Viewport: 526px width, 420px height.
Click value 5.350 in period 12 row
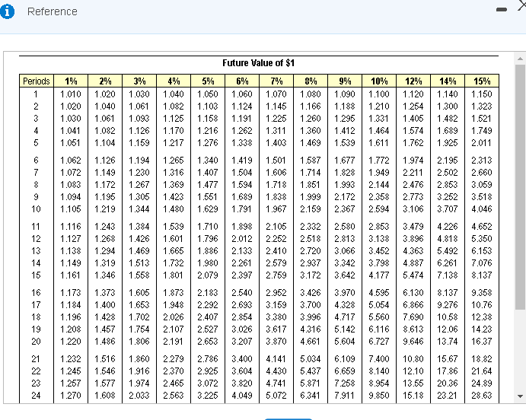481,239
